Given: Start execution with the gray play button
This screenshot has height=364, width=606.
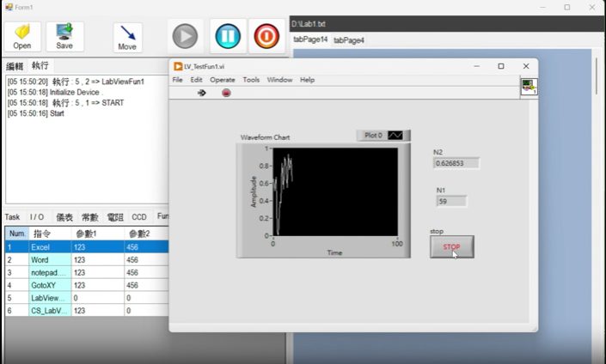Looking at the screenshot, I should 185,36.
